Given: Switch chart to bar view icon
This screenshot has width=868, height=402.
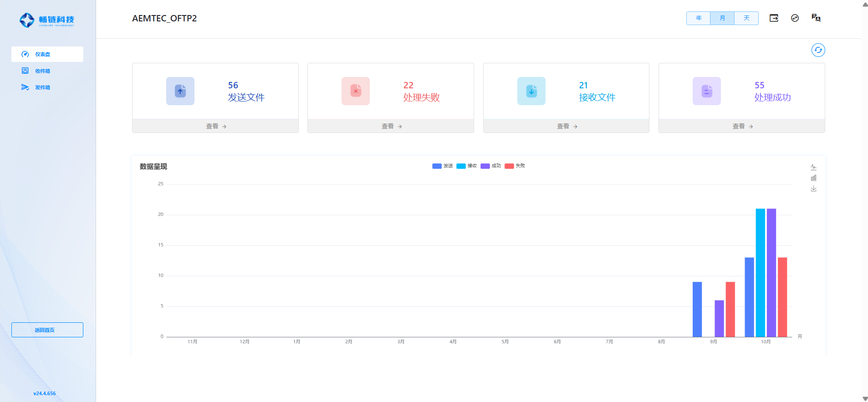Looking at the screenshot, I should click(x=813, y=178).
